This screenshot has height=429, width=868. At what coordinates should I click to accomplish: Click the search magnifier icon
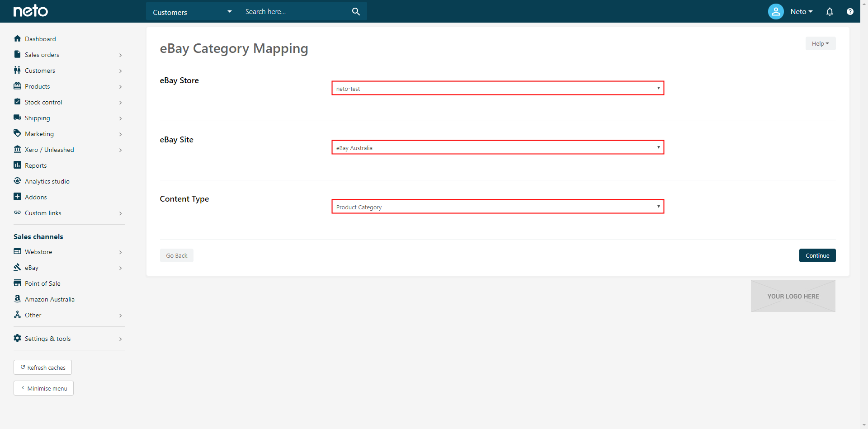point(356,12)
